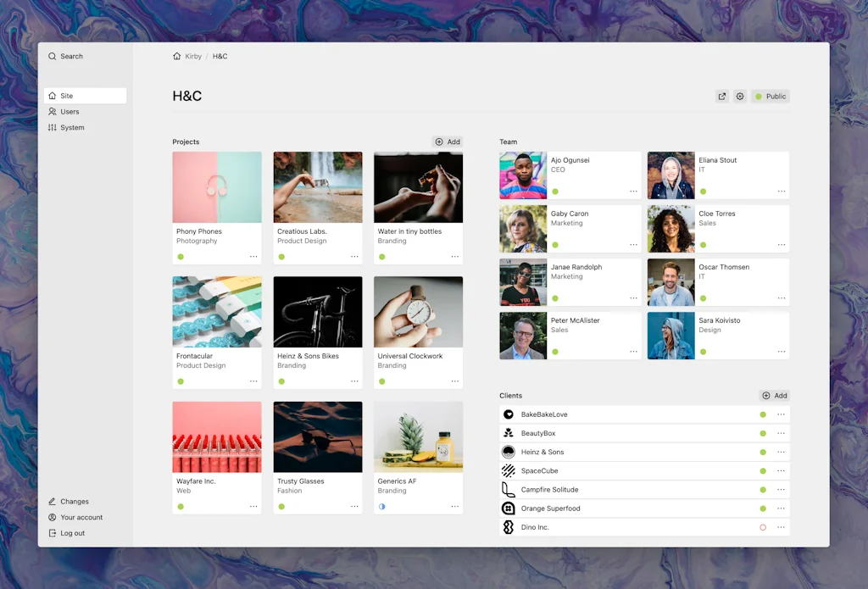868x589 pixels.
Task: Open the System menu in the sidebar
Action: (x=72, y=128)
